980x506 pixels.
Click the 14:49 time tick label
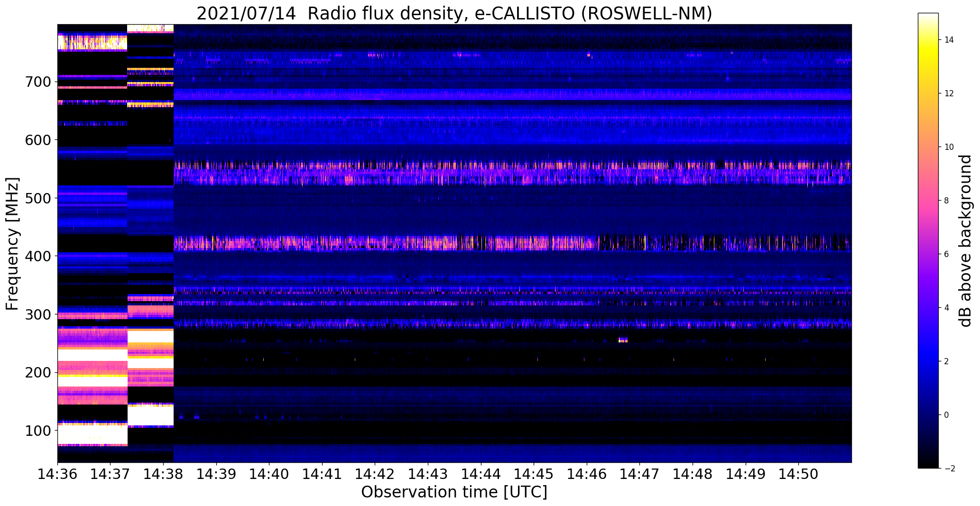pos(746,474)
